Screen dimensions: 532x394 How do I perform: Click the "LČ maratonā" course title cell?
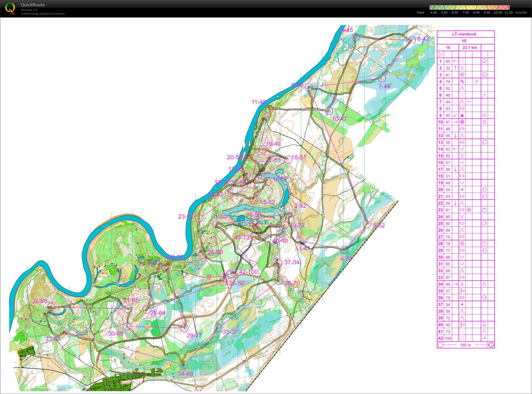[x=464, y=34]
